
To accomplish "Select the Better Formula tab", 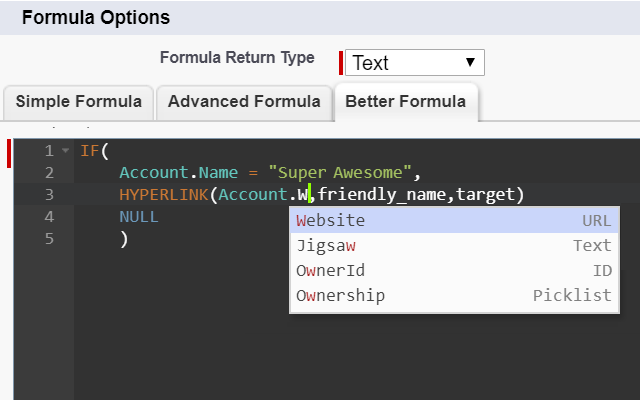I will coord(406,102).
